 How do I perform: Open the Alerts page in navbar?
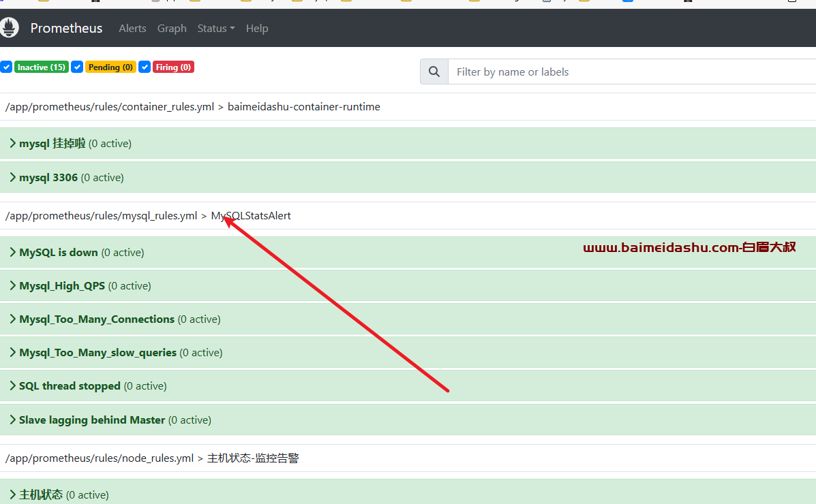(132, 28)
